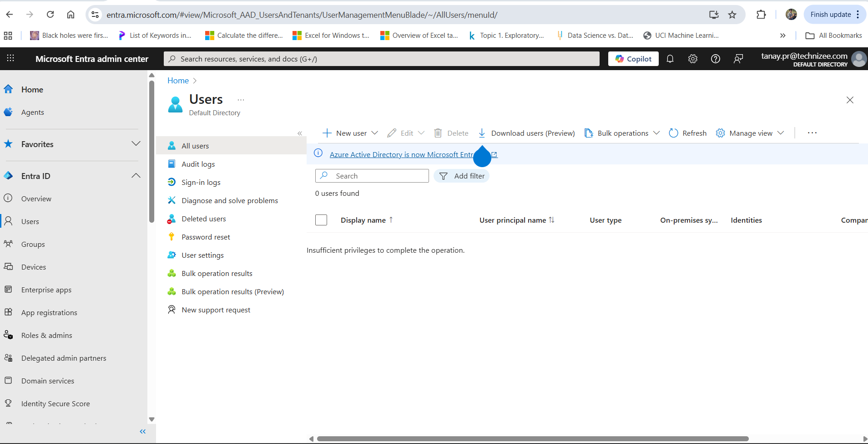Open Bulk operation results
This screenshot has width=868, height=444.
point(217,273)
